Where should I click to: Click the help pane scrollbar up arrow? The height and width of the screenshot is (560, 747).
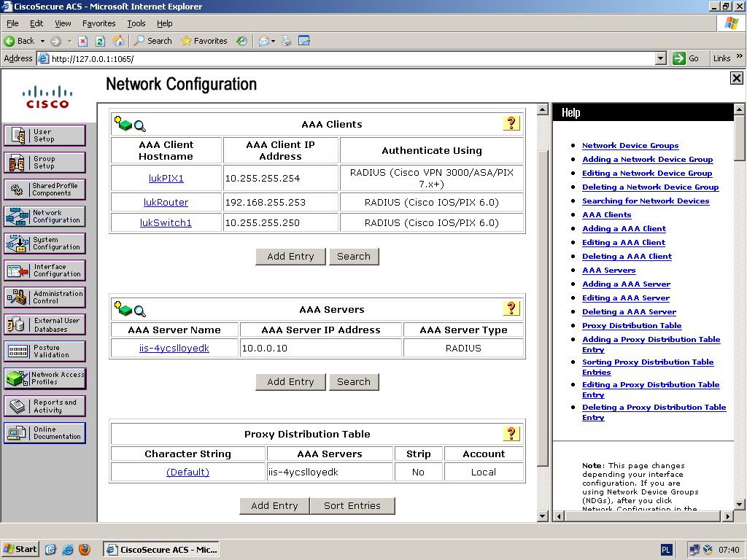[x=739, y=109]
